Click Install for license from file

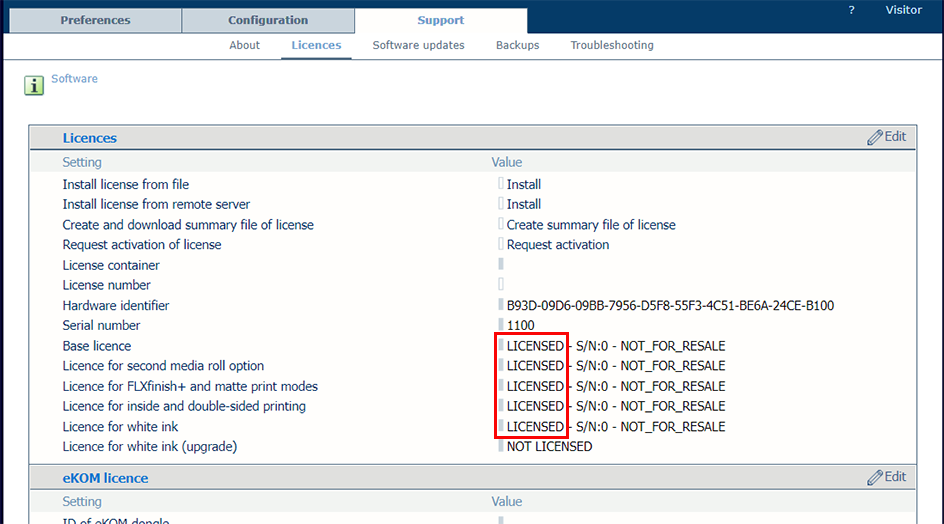pos(523,184)
